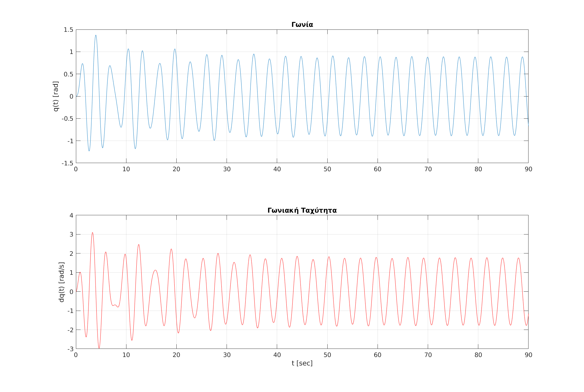This screenshot has width=584, height=392.
Task: Click the '-3' tick on angular velocity axis
Action: click(x=70, y=349)
